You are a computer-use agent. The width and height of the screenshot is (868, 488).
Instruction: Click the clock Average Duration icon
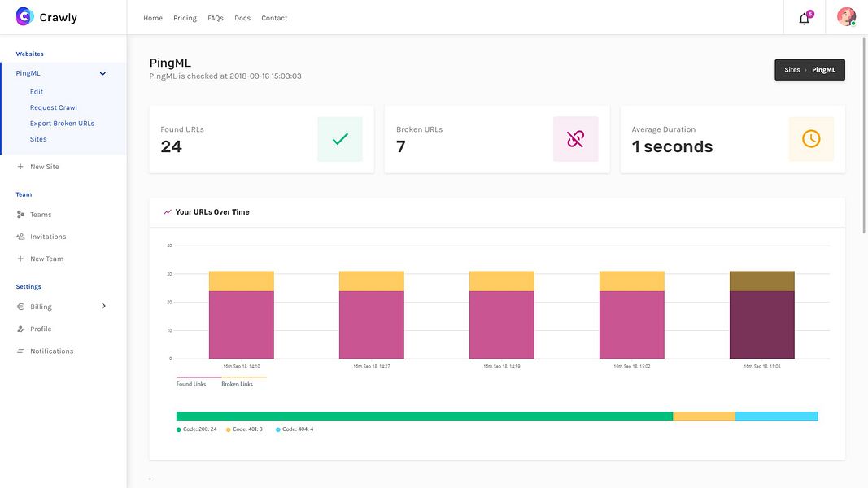coord(811,139)
